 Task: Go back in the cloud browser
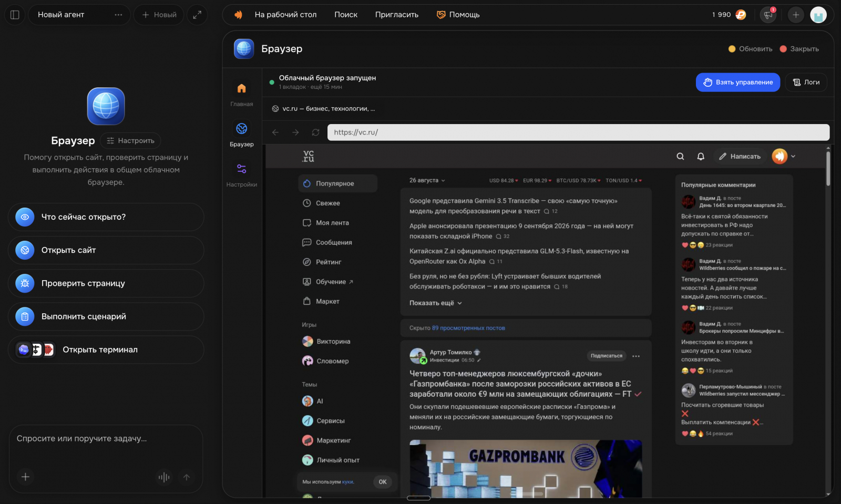pyautogui.click(x=275, y=132)
